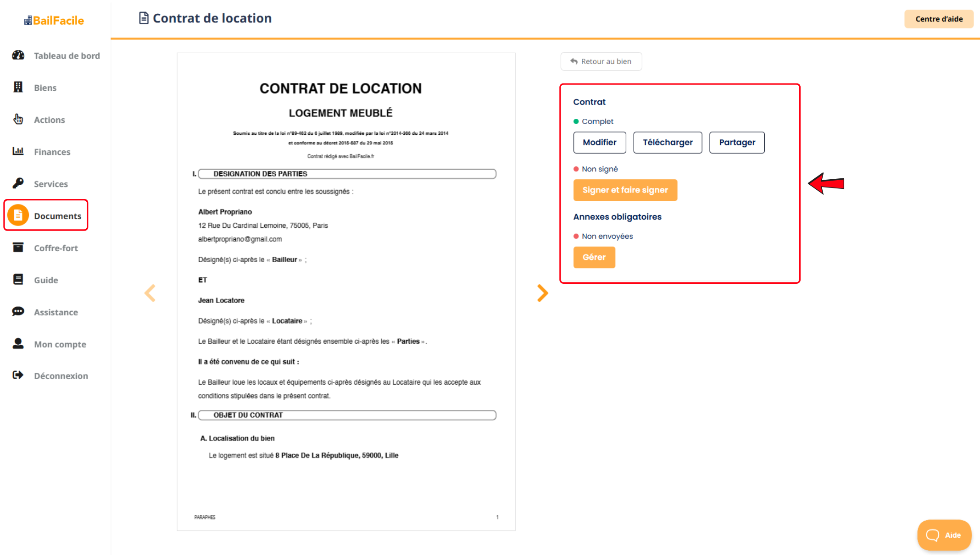Click the Tableau de bord gauge icon
This screenshot has width=980, height=557.
point(18,55)
